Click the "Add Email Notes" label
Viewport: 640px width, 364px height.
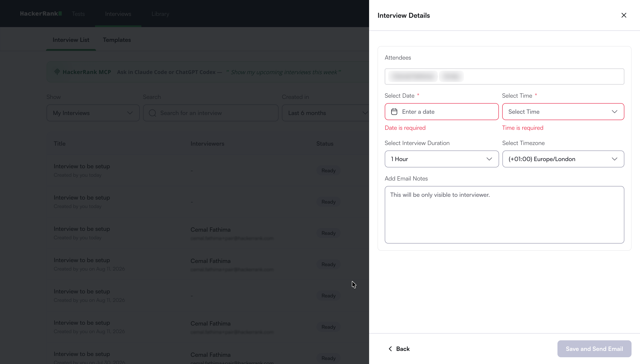[x=406, y=178]
